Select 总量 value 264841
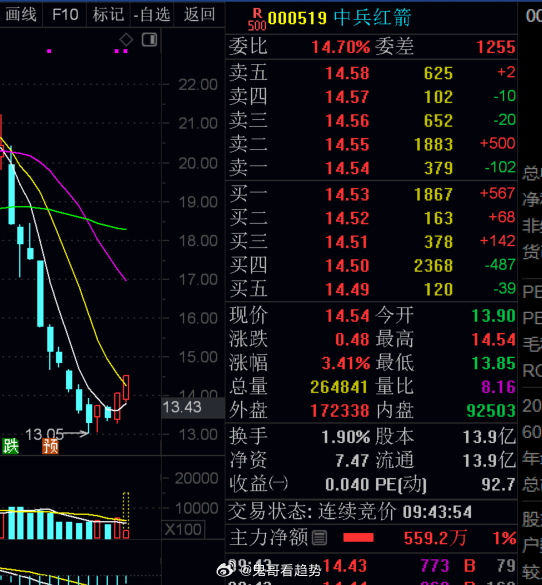Viewport: 542px width, 585px height. click(339, 387)
